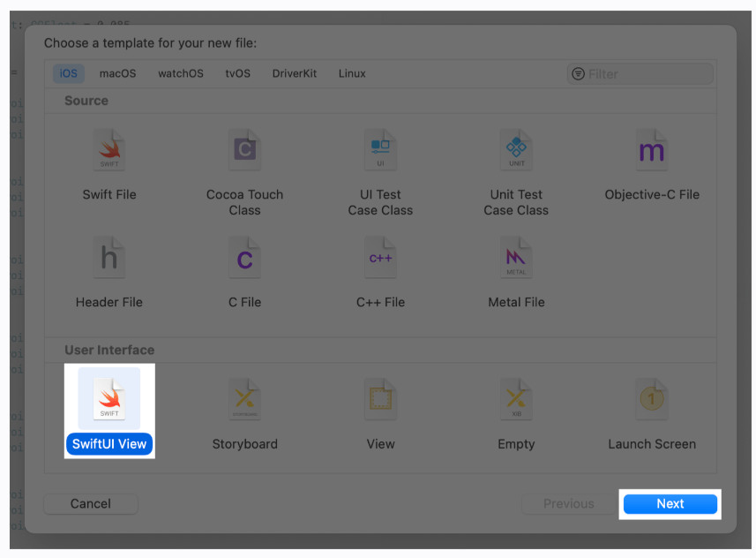This screenshot has width=756, height=558.
Task: Click the filter icon in search field
Action: [578, 74]
